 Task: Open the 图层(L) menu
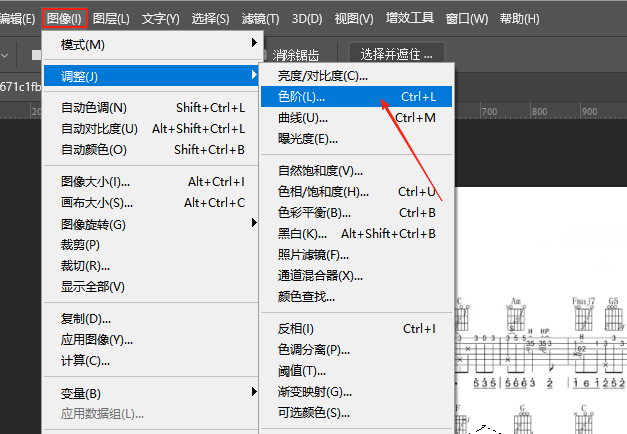pos(111,18)
